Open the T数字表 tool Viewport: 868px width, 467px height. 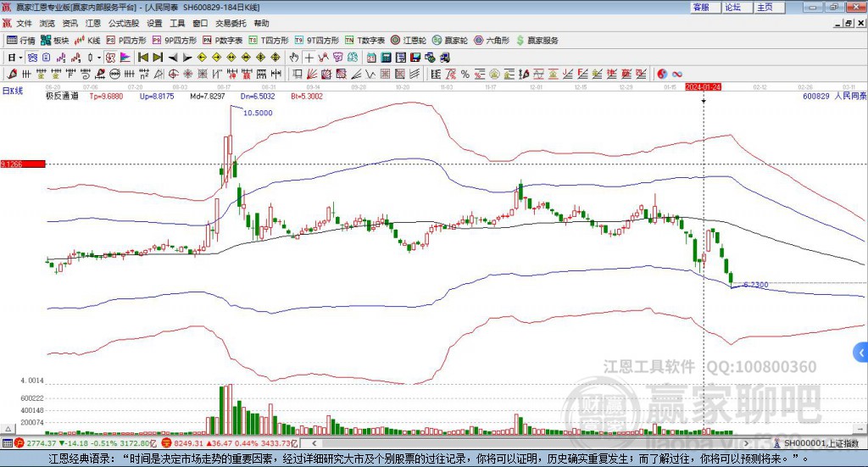click(x=364, y=41)
